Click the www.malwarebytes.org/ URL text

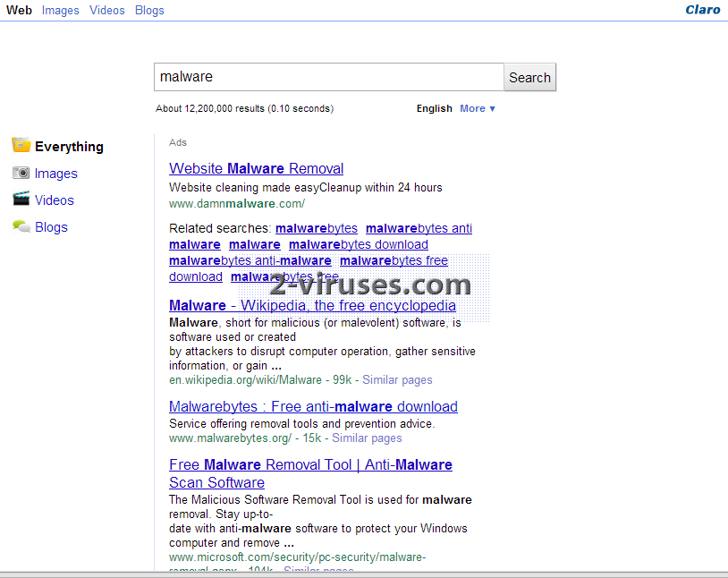tap(230, 438)
